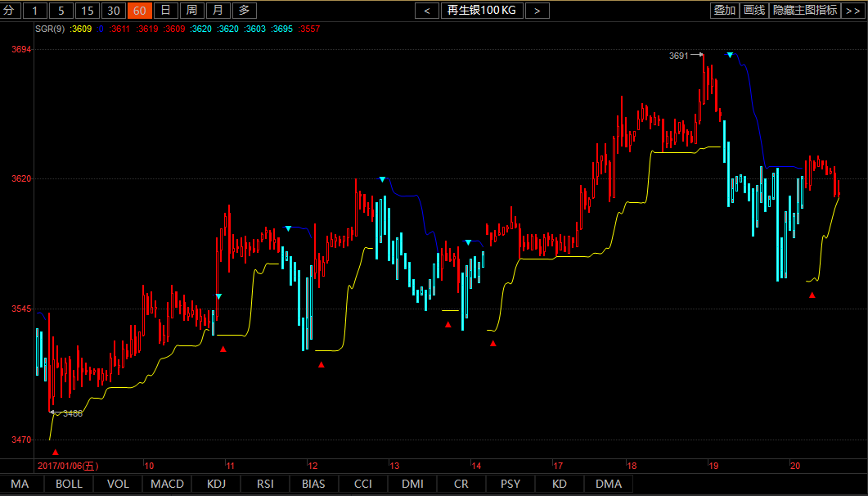This screenshot has height=496, width=868.
Task: Show the RSI indicator
Action: [x=265, y=484]
